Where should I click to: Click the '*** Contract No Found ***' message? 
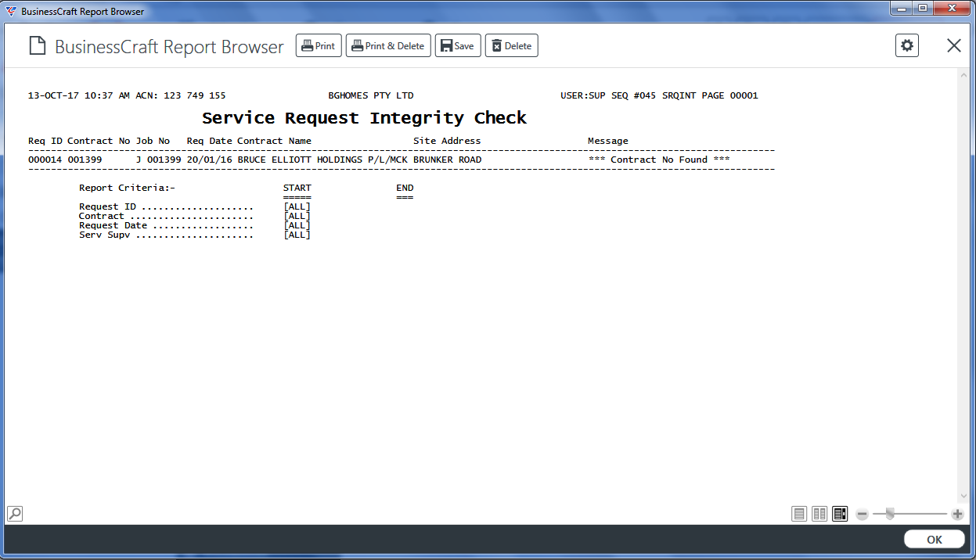coord(659,160)
